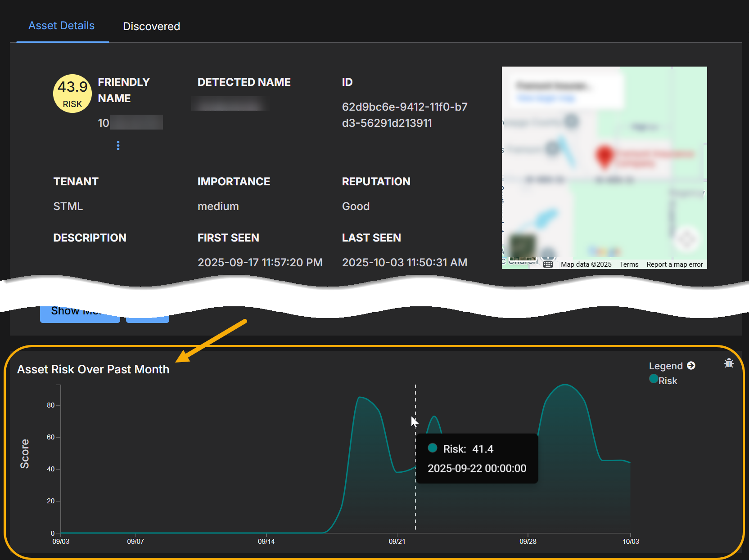The height and width of the screenshot is (560, 749).
Task: Open the map Terms link
Action: point(629,264)
